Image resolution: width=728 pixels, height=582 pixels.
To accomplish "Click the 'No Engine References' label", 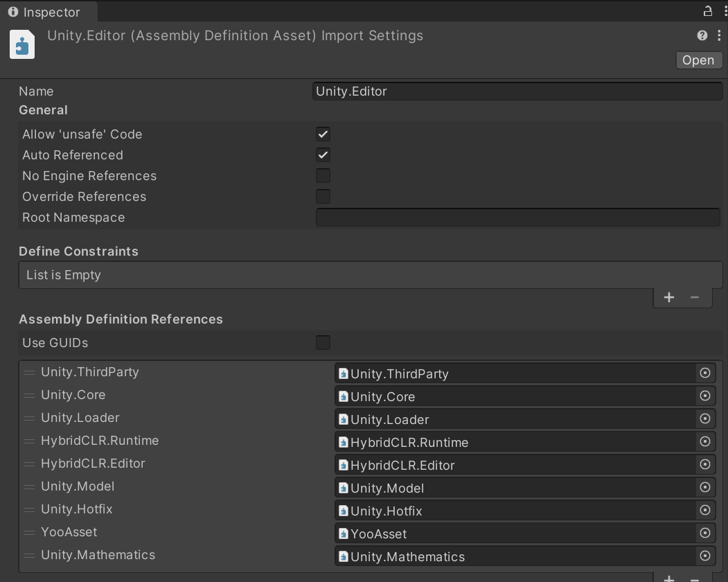I will click(89, 175).
